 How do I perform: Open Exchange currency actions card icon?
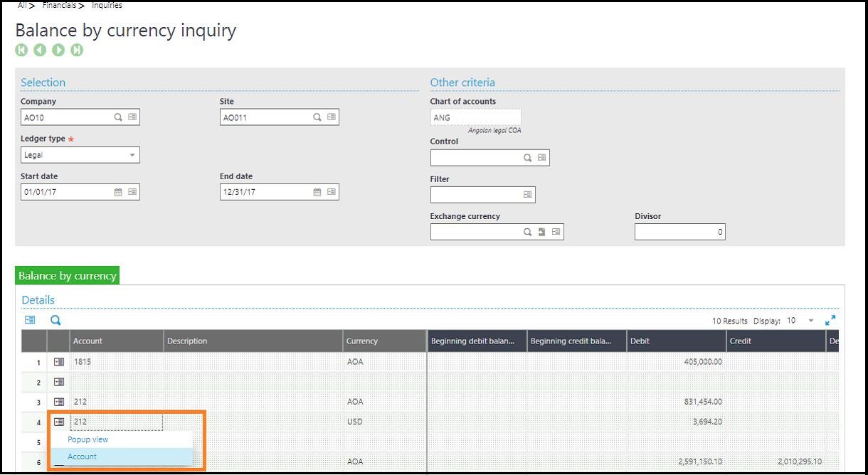556,232
